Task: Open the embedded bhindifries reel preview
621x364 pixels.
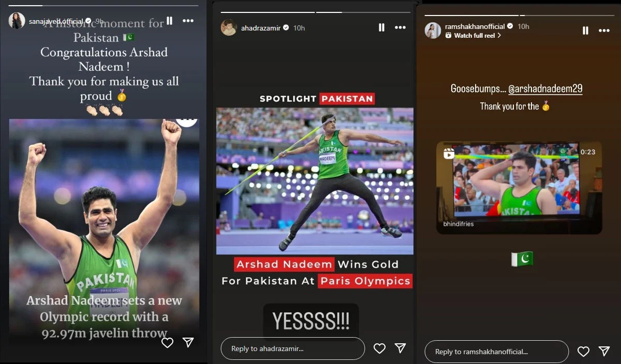Action: [519, 188]
